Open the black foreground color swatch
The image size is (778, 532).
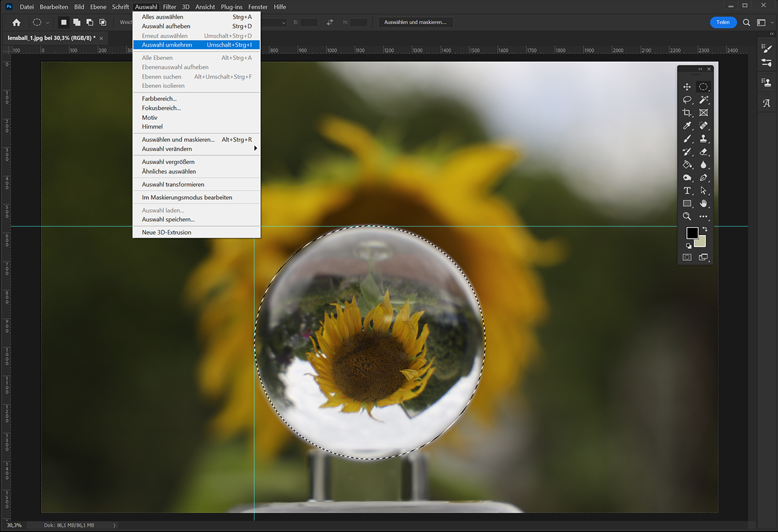[x=692, y=233]
